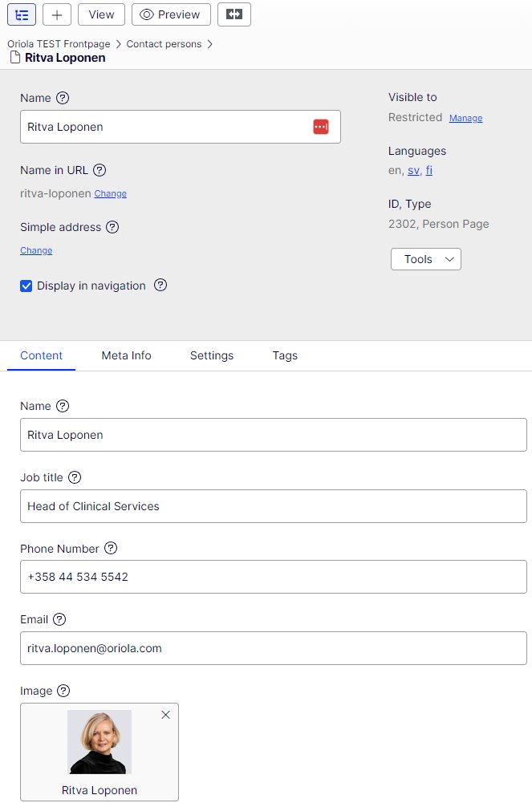Open Oriola TEST Frontpage breadcrumb
The width and height of the screenshot is (532, 803).
59,44
